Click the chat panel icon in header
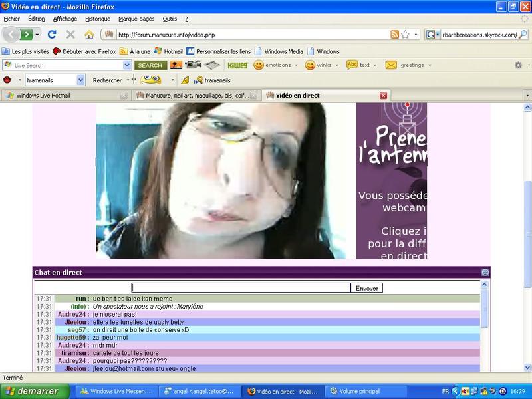532x399 pixels. [485, 273]
